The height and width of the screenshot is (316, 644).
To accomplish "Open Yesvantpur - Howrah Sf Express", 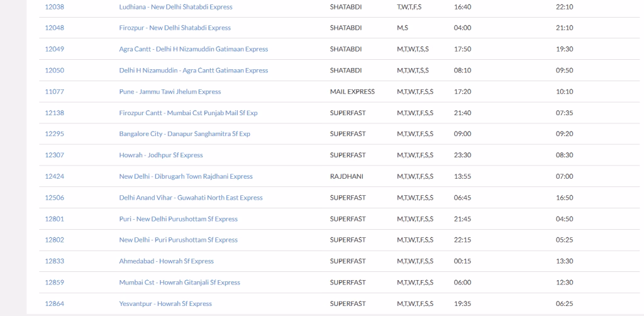I will point(165,303).
